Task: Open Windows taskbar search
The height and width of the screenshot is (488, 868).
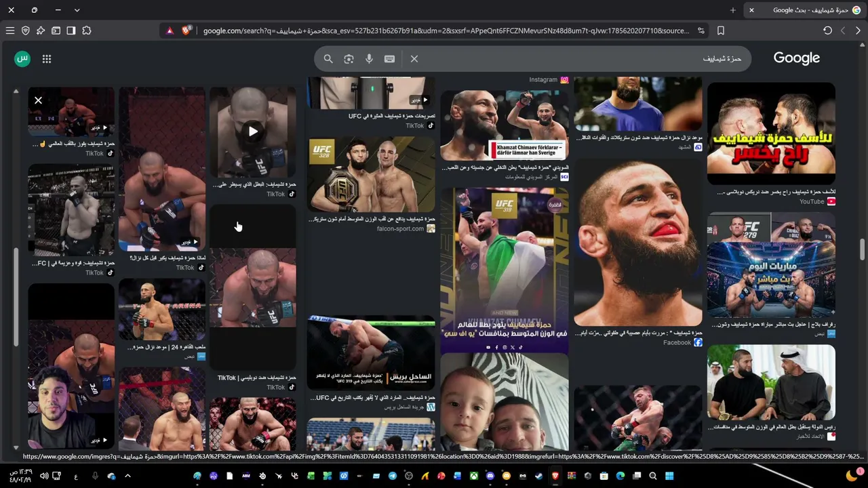Action: click(653, 476)
